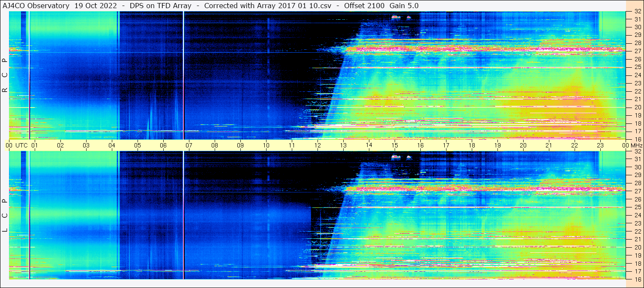Click bright 31 MHz burst in RCP panel
Viewport: 644px width, 288px height.
coord(395,17)
